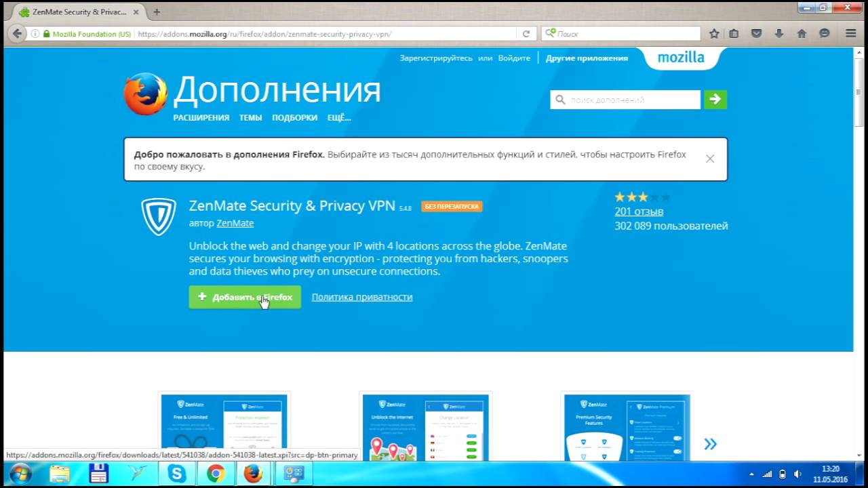
Task: Submit add-on search with green arrow button
Action: 715,100
